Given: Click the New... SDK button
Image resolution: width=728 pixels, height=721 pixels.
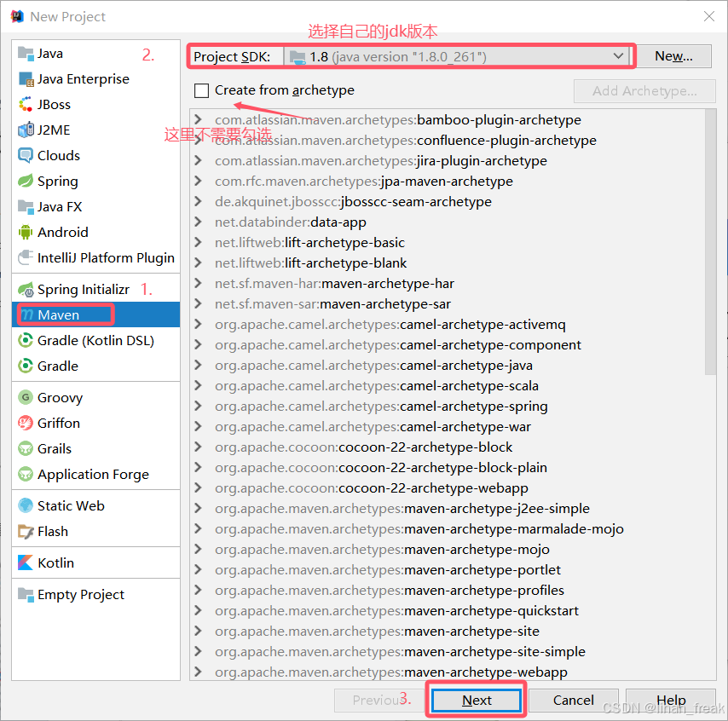Looking at the screenshot, I should coord(673,56).
